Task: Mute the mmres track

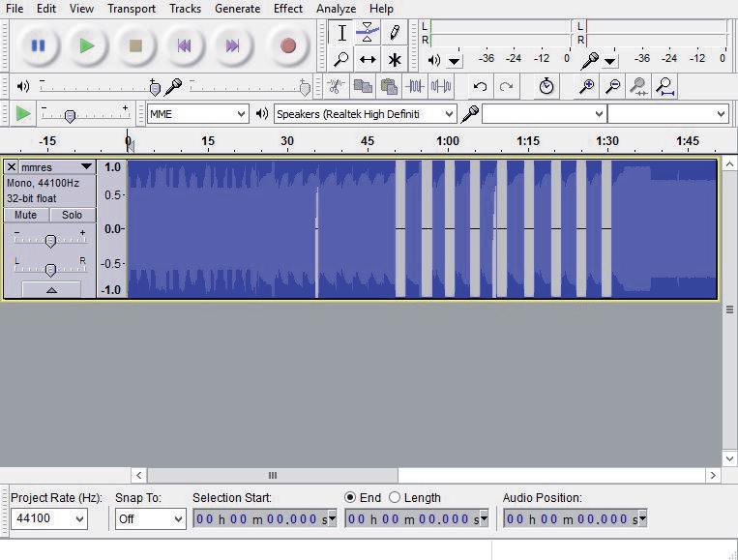Action: point(26,215)
